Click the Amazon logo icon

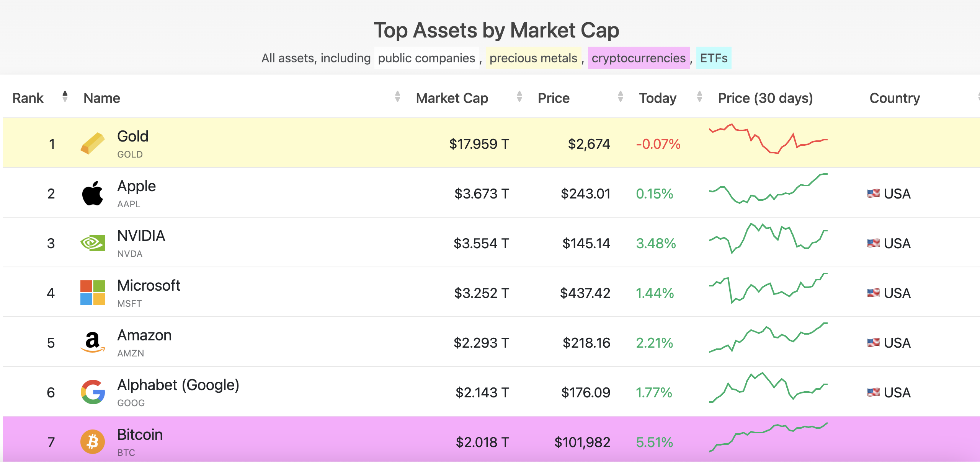click(x=93, y=342)
